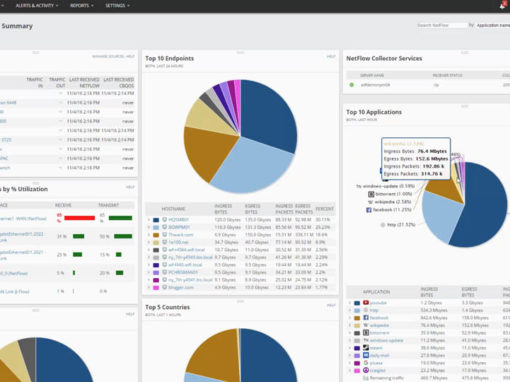Expand the Thwack.com endpoint row
This screenshot has width=510, height=382.
(x=149, y=235)
